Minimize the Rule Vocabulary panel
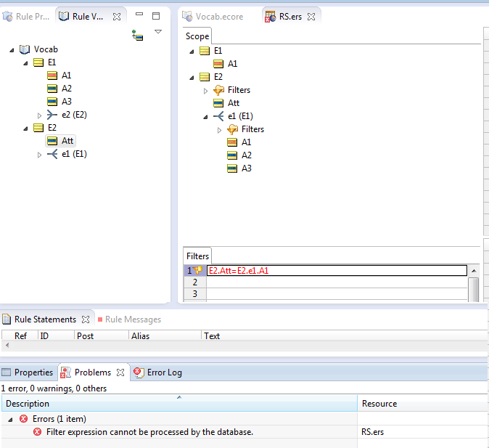Viewport: 489px width, 448px height. pyautogui.click(x=139, y=15)
